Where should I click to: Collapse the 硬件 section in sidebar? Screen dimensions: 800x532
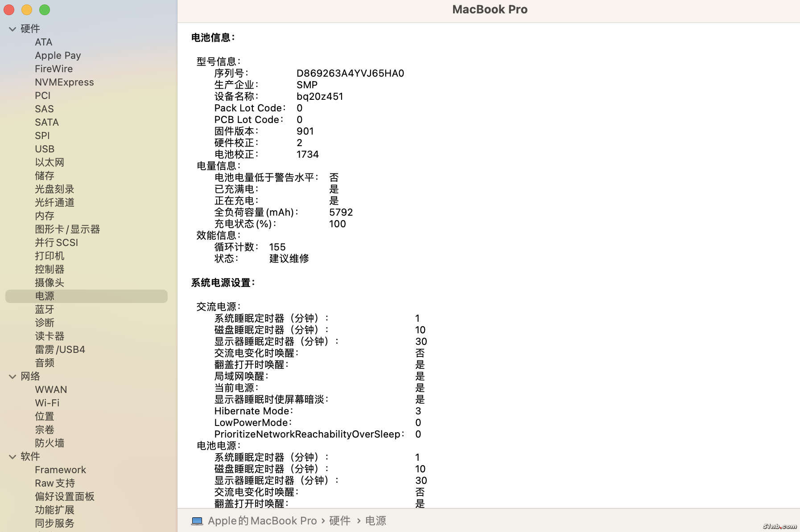[12, 29]
